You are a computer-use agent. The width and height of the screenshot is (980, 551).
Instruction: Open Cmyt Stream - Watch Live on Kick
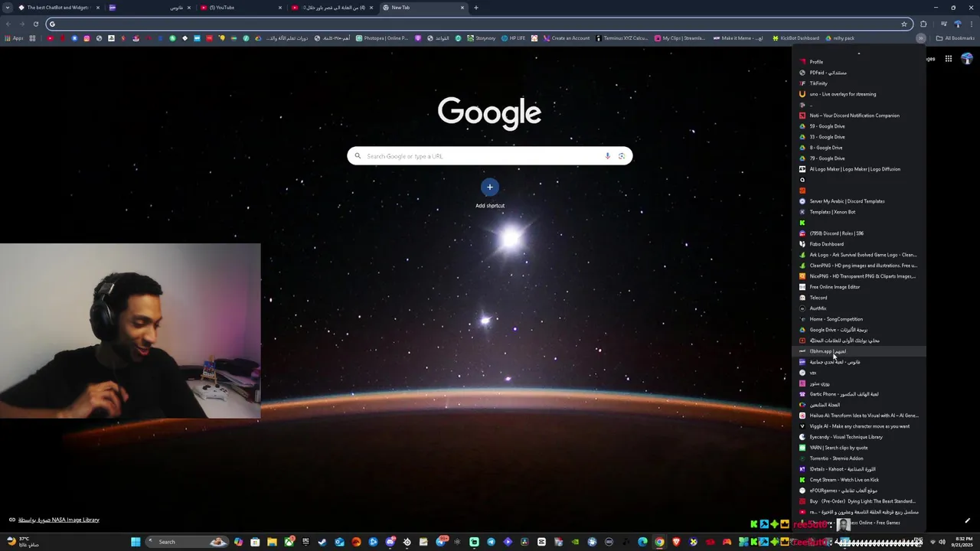click(x=859, y=480)
